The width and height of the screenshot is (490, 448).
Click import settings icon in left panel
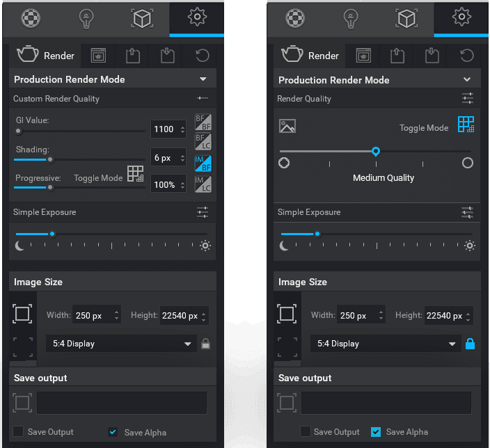click(x=168, y=56)
